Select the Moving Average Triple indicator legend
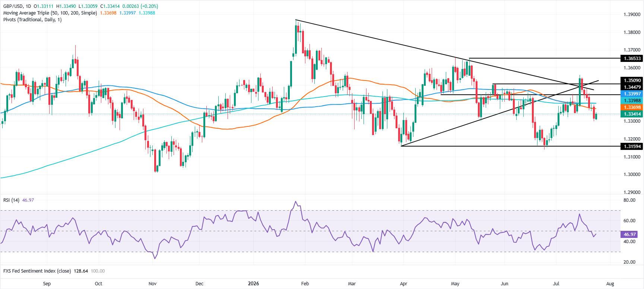644x289 pixels. pos(50,13)
